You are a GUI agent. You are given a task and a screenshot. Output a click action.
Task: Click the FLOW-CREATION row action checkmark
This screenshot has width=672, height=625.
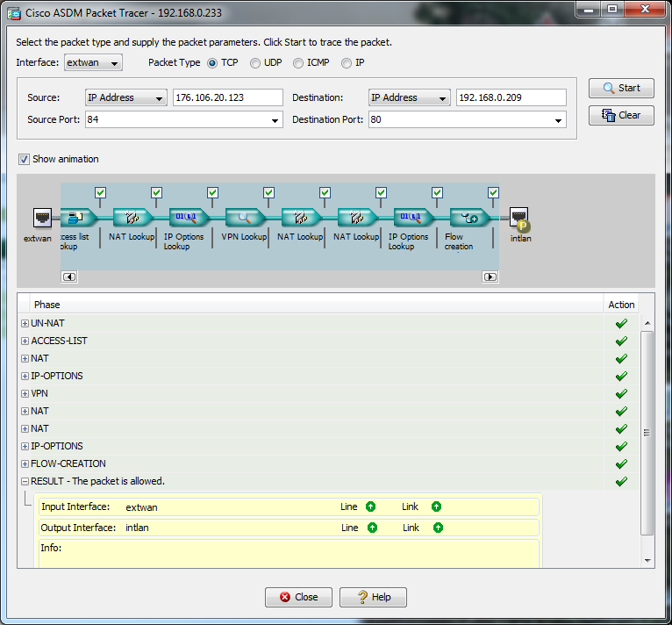pos(621,464)
